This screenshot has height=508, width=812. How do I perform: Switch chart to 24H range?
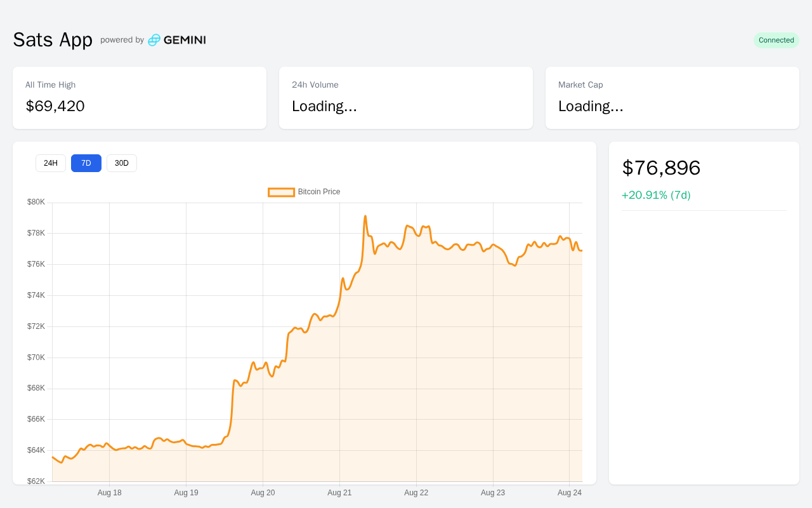click(51, 163)
